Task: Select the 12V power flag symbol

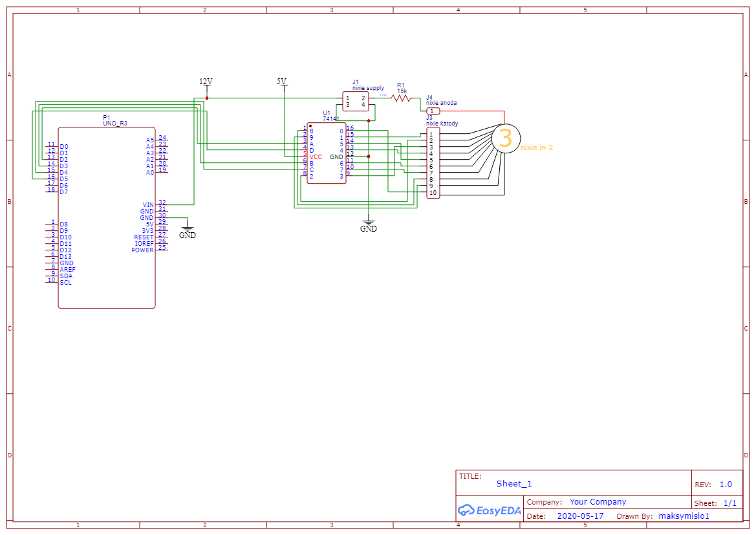Action: (x=205, y=84)
